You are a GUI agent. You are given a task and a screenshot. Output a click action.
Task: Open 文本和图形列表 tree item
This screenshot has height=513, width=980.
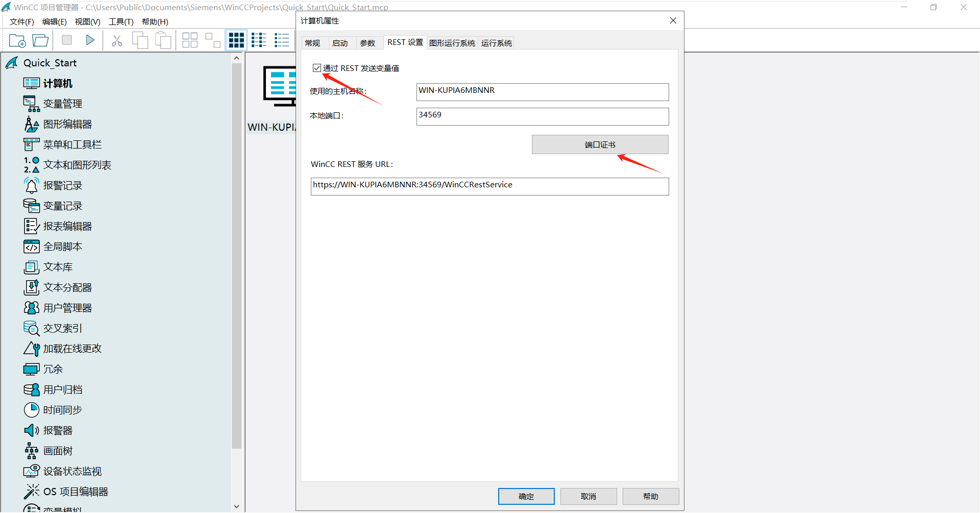click(67, 165)
